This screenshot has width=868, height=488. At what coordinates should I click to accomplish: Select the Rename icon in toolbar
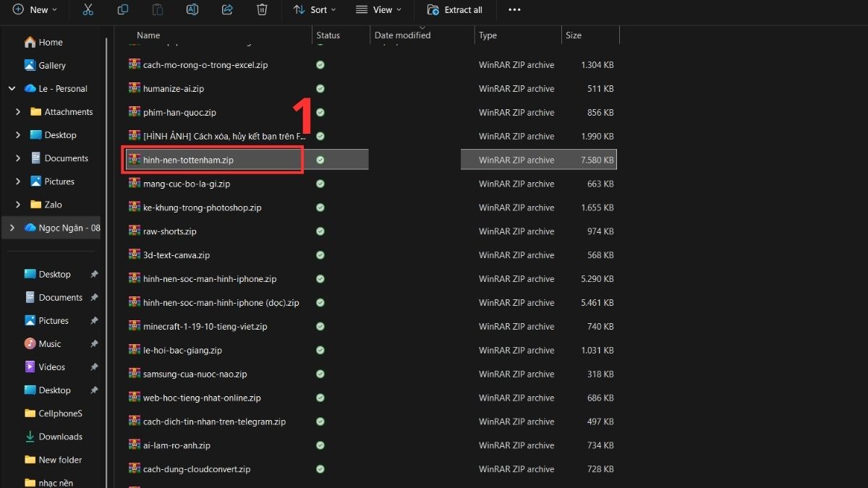[192, 10]
